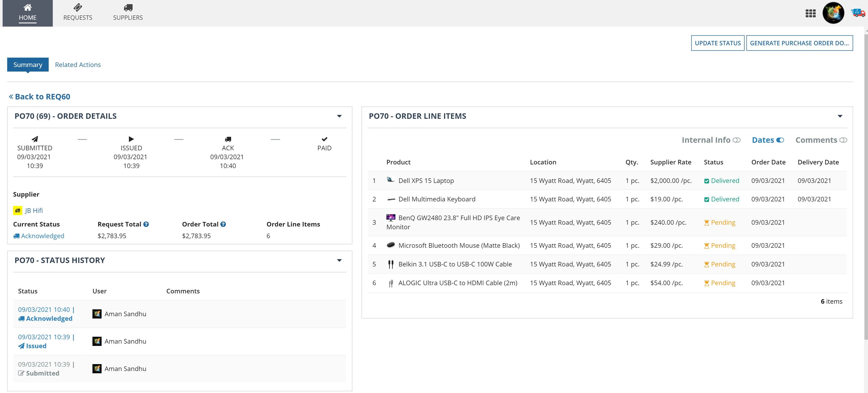This screenshot has height=393, width=868.
Task: Go back to REQ60
Action: pos(39,96)
